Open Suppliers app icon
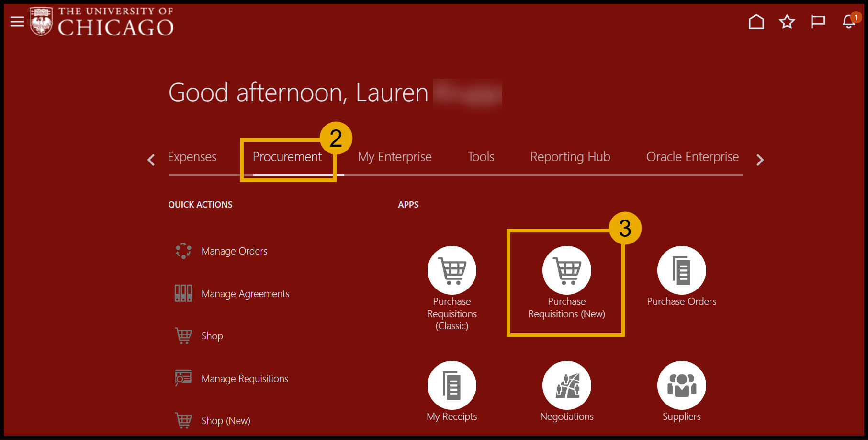Screen dimensions: 868x440 tap(682, 385)
